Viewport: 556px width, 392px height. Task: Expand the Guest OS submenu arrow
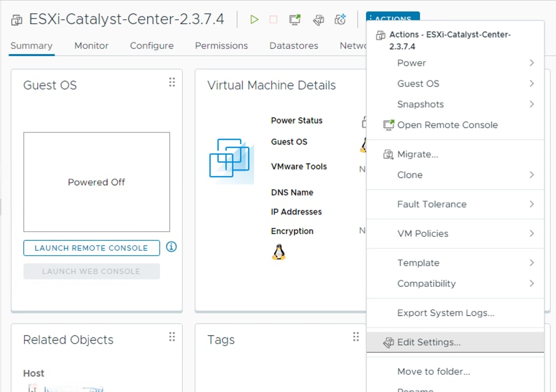point(531,83)
